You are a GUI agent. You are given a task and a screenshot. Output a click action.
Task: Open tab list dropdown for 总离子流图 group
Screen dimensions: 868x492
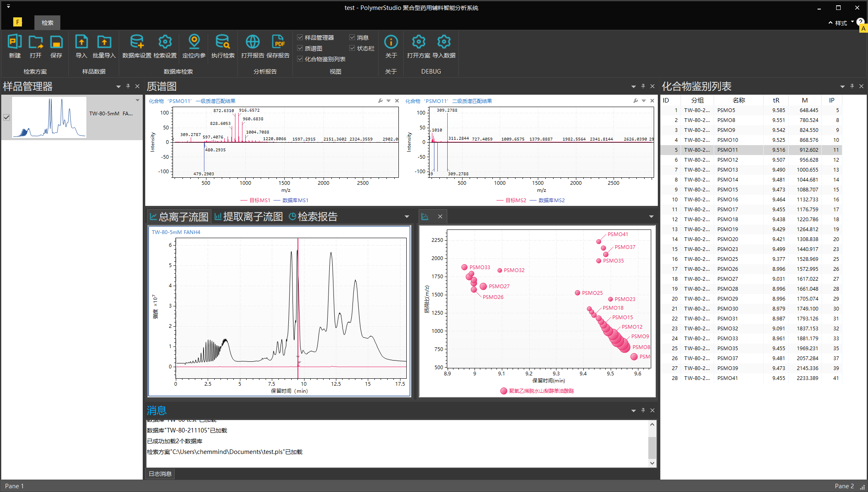pyautogui.click(x=407, y=217)
